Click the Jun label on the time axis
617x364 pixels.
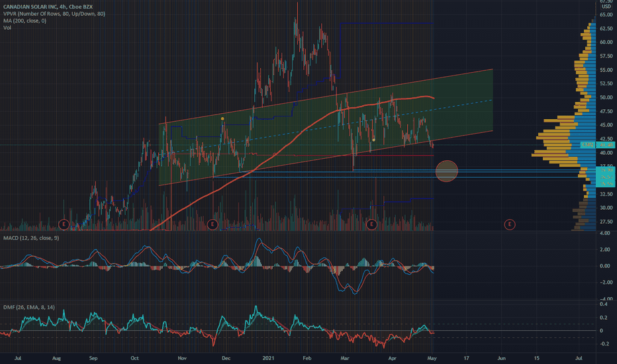click(501, 358)
